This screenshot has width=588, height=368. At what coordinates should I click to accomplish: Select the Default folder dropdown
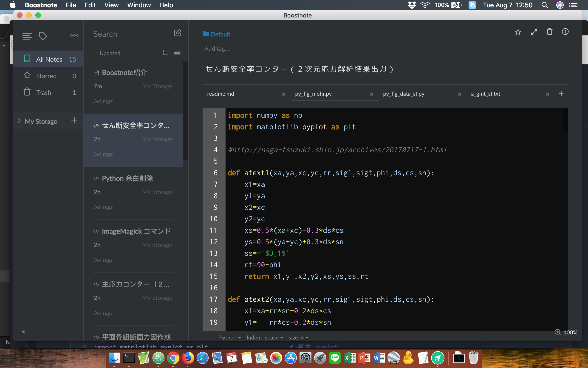[217, 34]
